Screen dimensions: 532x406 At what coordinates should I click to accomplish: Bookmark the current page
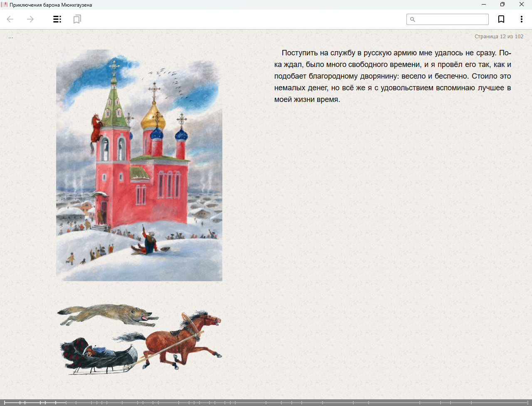click(x=501, y=19)
